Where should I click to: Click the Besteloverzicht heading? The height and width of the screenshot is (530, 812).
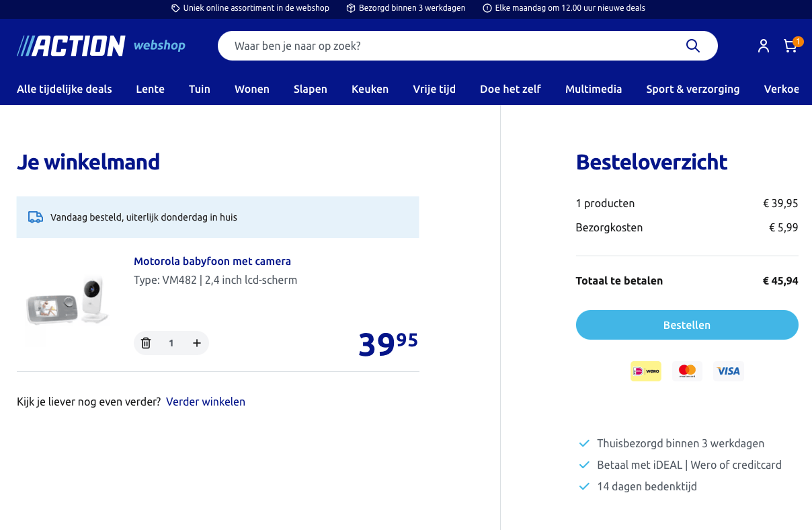[x=651, y=162]
